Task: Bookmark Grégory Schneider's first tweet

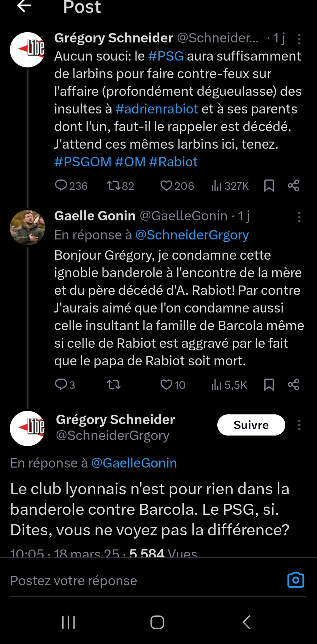Action: [x=269, y=186]
